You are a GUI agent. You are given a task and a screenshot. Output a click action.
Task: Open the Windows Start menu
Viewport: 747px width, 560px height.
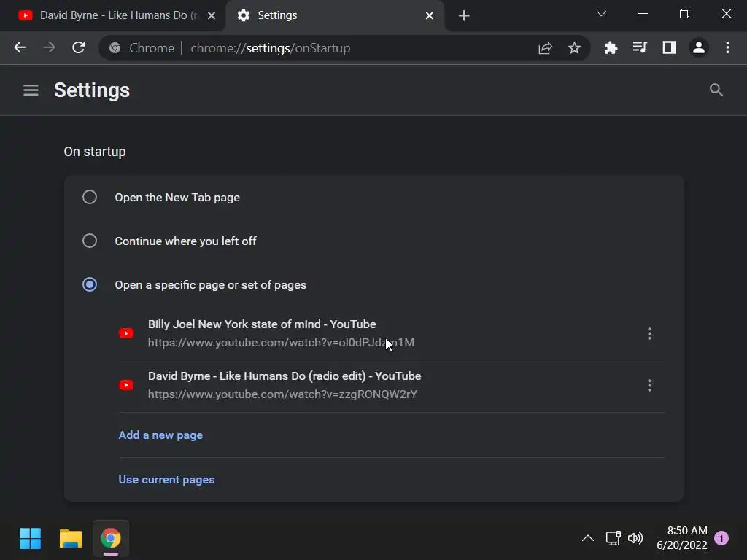(30, 539)
